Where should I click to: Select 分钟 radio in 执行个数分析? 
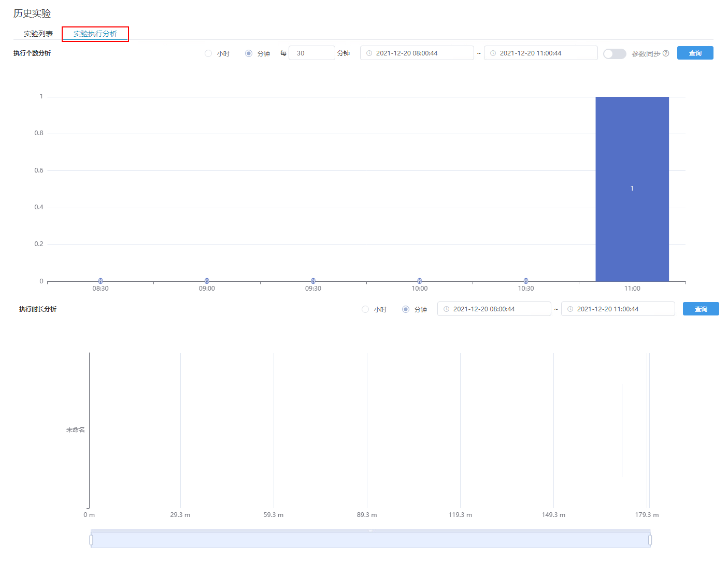tap(249, 53)
